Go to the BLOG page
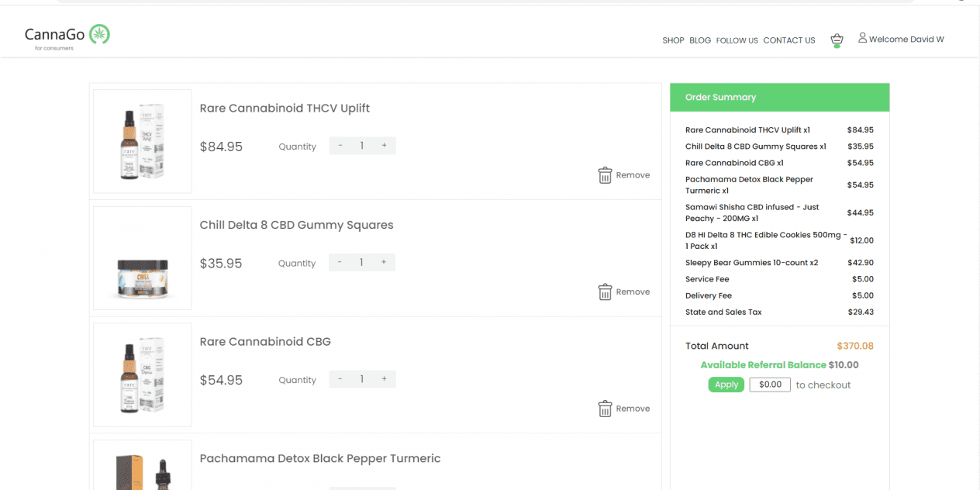This screenshot has height=490, width=980. (x=700, y=40)
